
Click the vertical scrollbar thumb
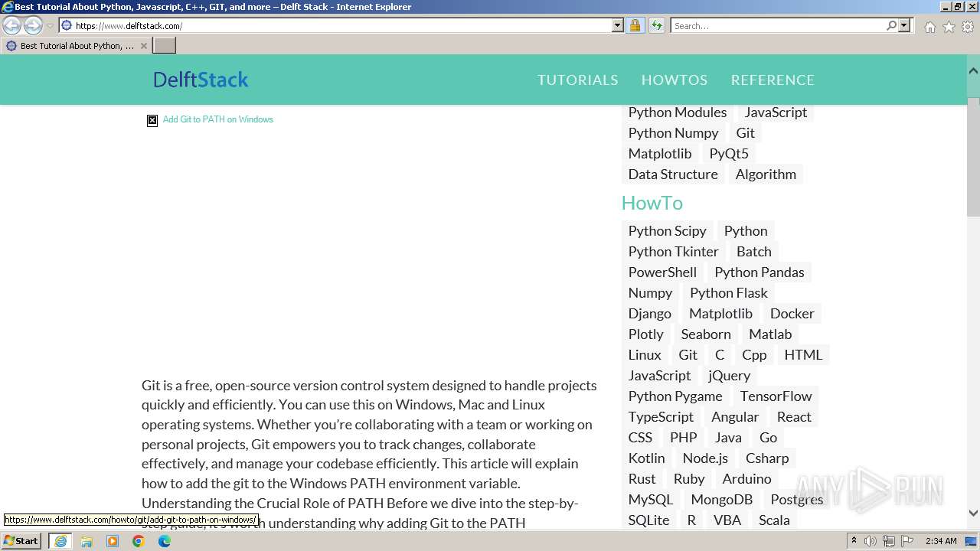[x=973, y=157]
